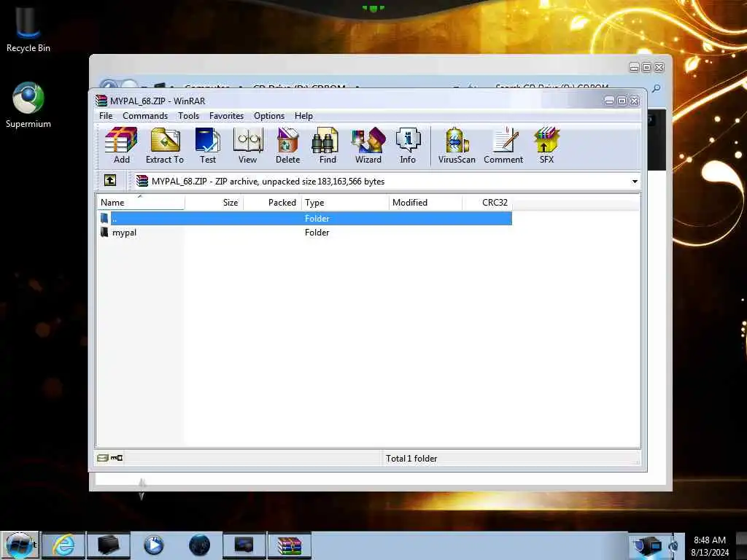Sort by the Size column header
The width and height of the screenshot is (747, 560).
214,203
